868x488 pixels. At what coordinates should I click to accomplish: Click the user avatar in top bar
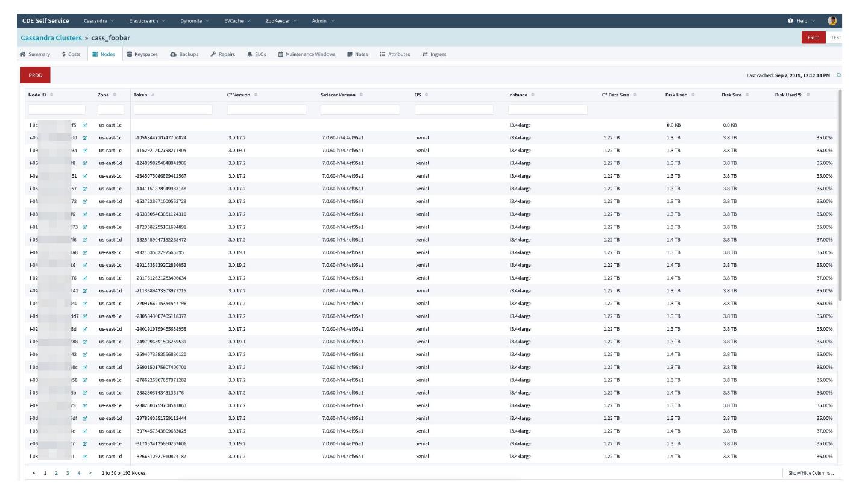pyautogui.click(x=832, y=21)
